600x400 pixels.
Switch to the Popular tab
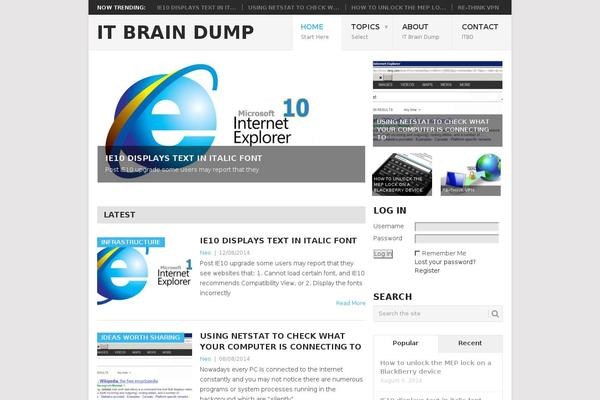coord(405,343)
